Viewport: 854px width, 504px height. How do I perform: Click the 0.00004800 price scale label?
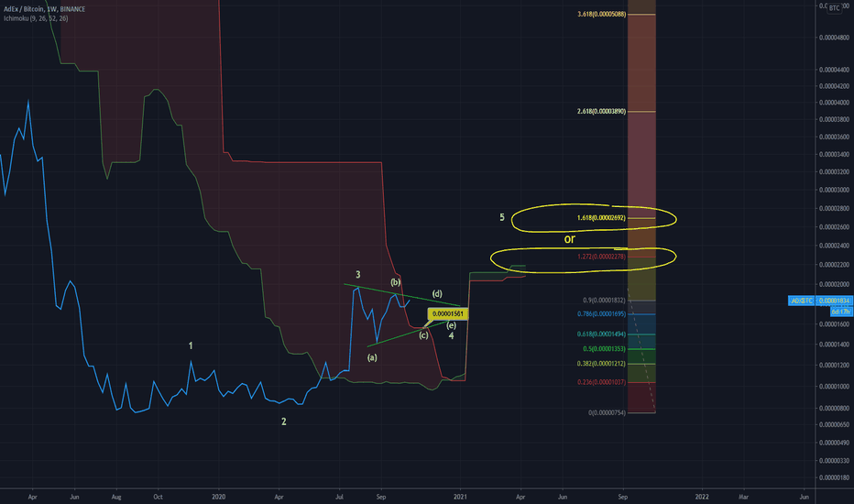tap(834, 38)
